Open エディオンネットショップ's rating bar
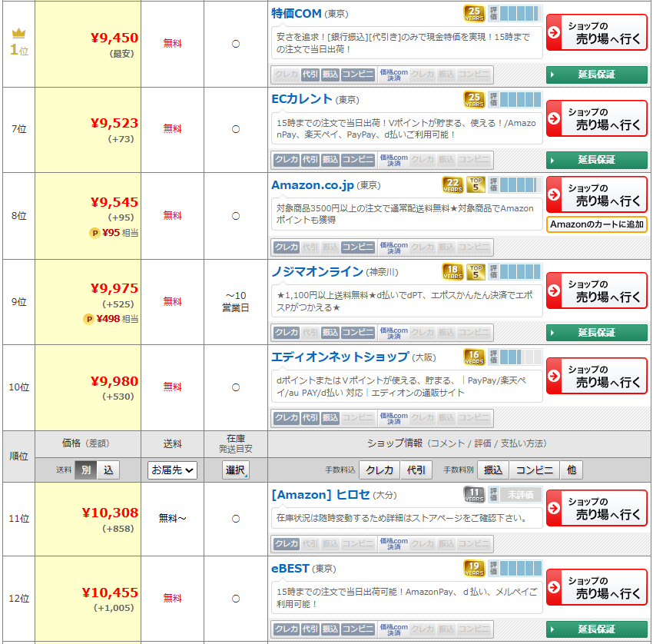Image resolution: width=653 pixels, height=644 pixels. point(515,357)
